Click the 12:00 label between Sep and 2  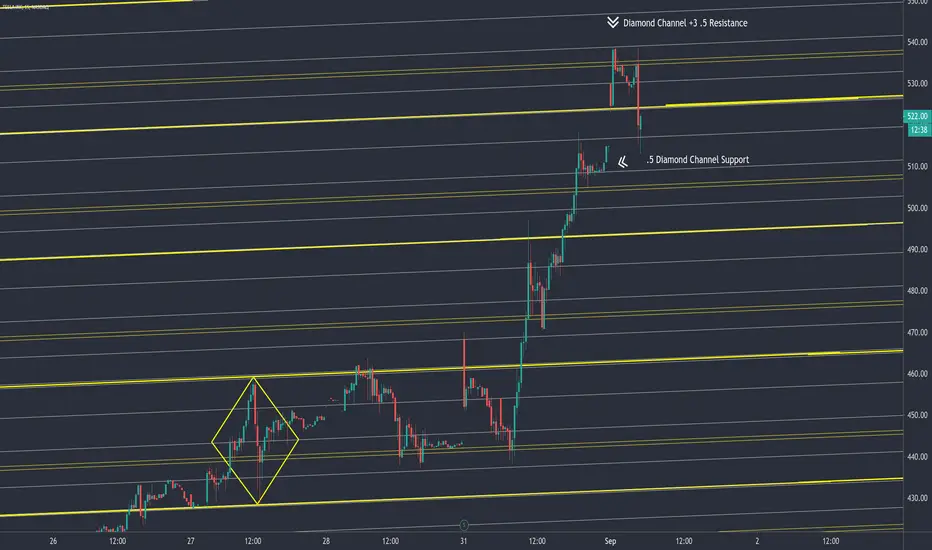[684, 541]
